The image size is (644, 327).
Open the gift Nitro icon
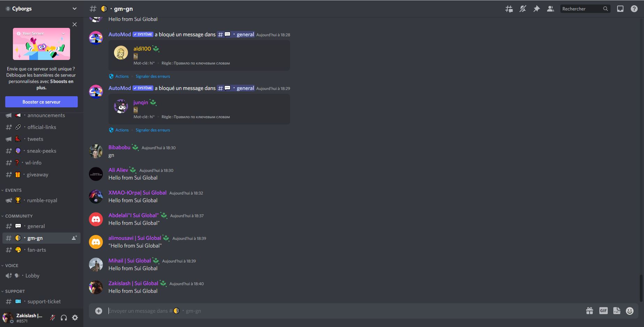tap(590, 311)
